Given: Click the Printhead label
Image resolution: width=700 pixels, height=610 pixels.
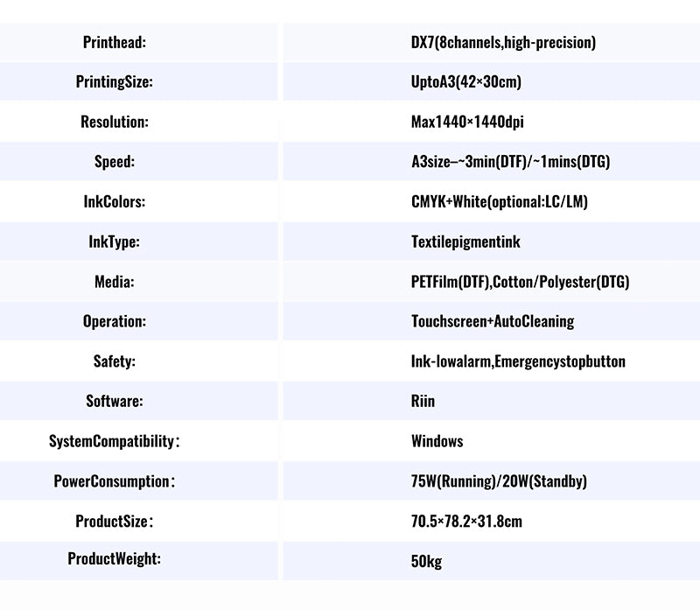Looking at the screenshot, I should (114, 42).
